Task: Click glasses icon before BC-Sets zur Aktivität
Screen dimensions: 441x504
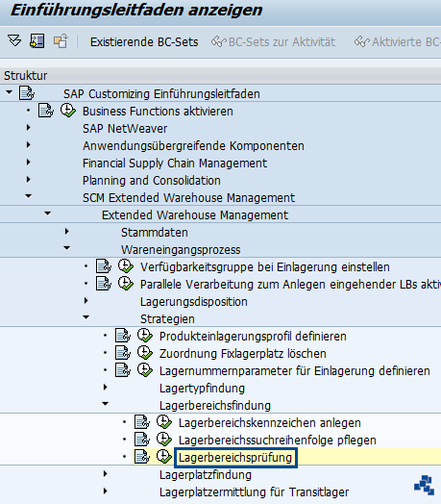Action: tap(219, 41)
